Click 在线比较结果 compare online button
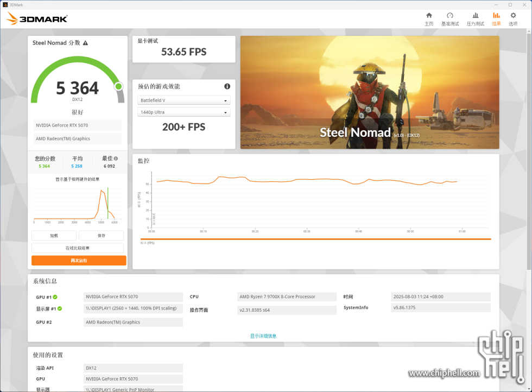Screen dimensions: 532x392 point(77,248)
